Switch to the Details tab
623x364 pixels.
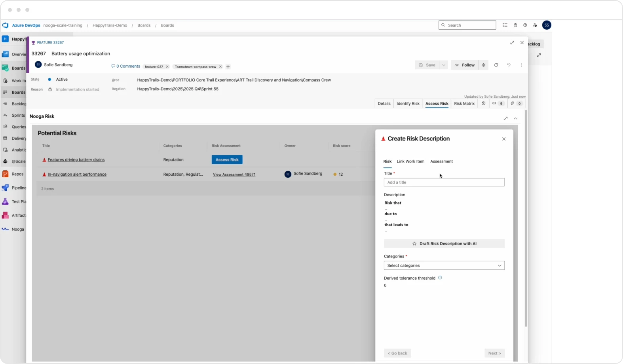pos(384,104)
